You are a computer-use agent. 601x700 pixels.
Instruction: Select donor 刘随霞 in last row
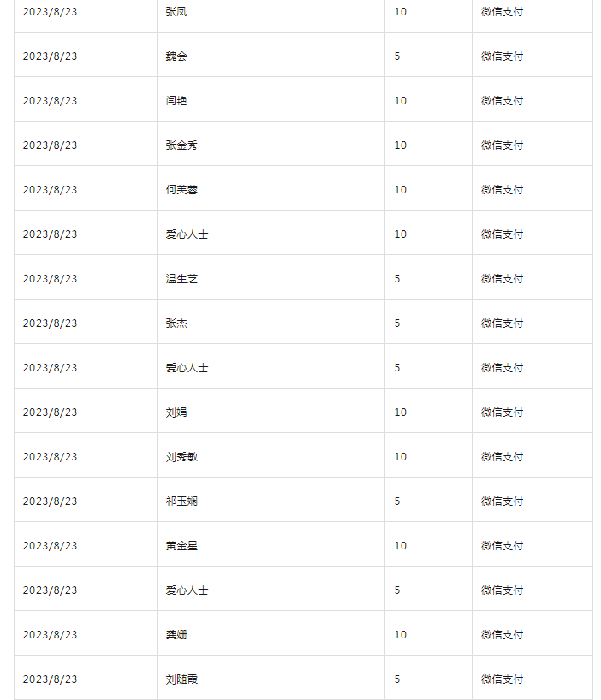pos(181,679)
